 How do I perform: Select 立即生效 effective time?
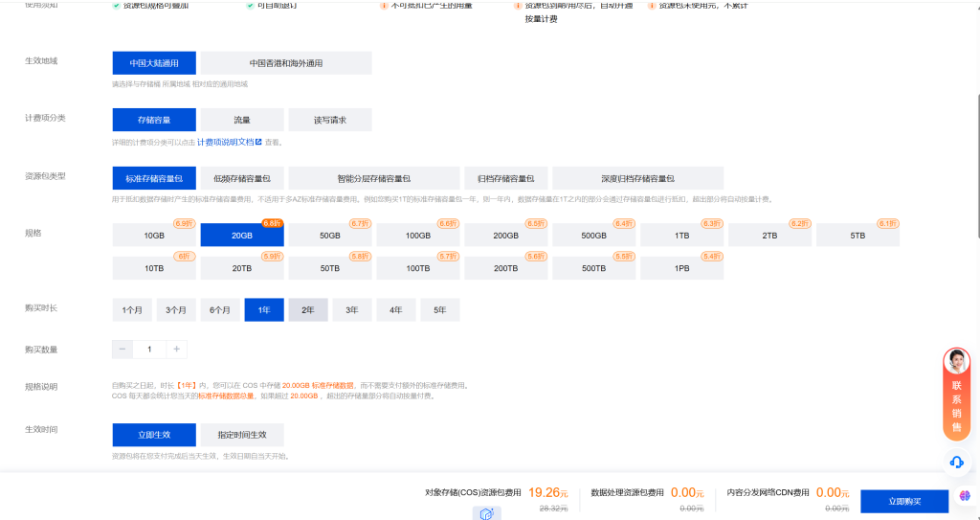[154, 435]
